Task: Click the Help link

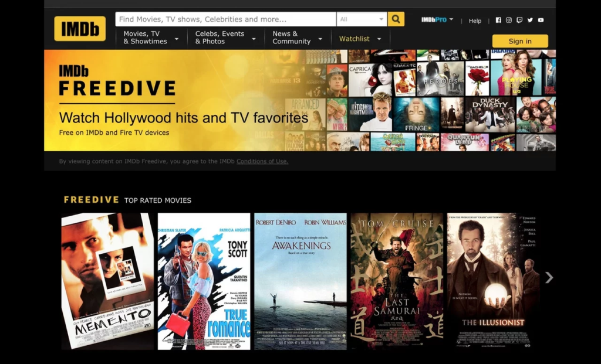Action: pos(475,21)
